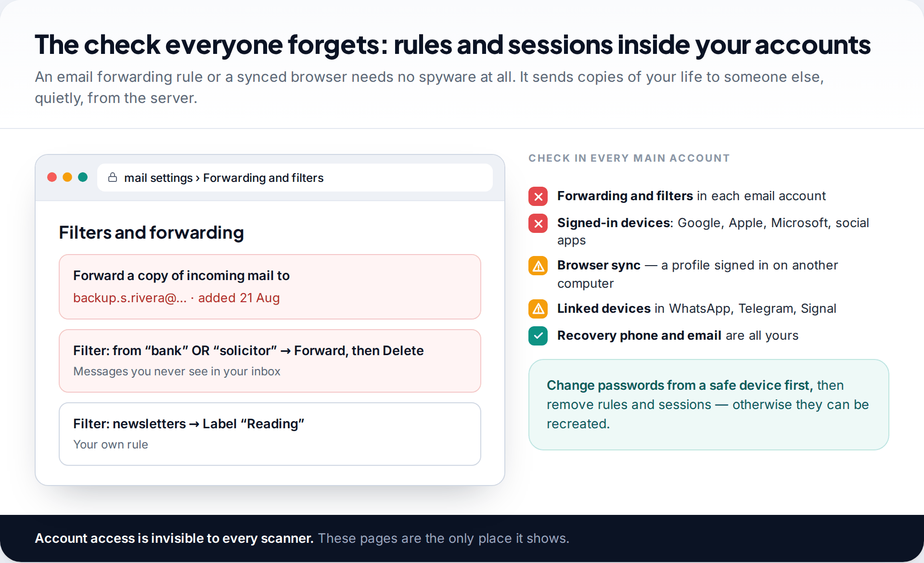
Task: Click the mail settings address bar field
Action: pyautogui.click(x=295, y=178)
